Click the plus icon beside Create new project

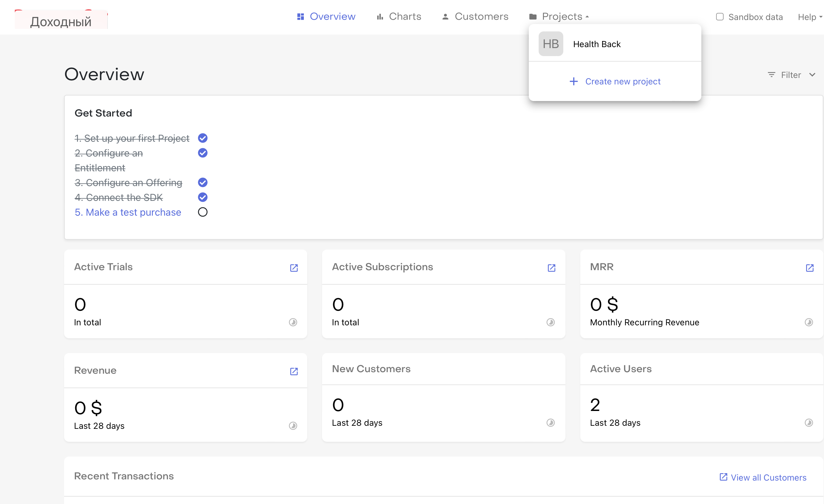tap(573, 81)
